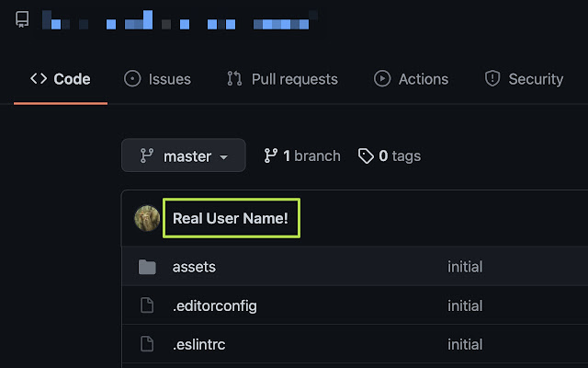588x368 pixels.
Task: Open the assets folder
Action: pos(194,267)
